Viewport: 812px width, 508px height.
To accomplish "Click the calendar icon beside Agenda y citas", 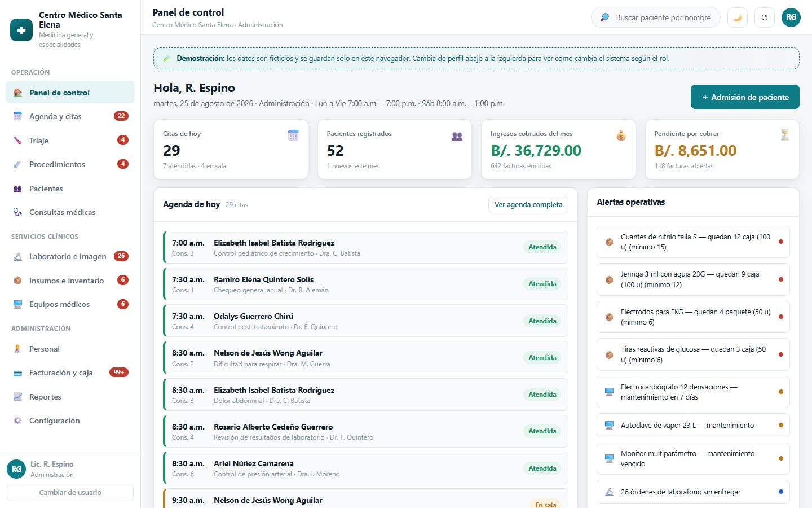I will pyautogui.click(x=17, y=116).
